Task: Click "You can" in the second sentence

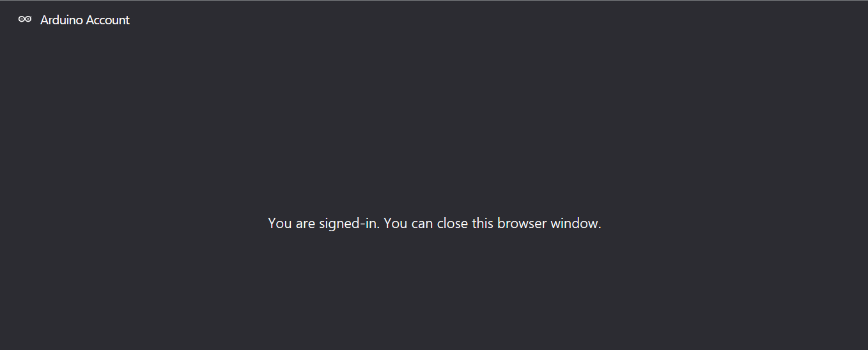Action: coord(408,224)
